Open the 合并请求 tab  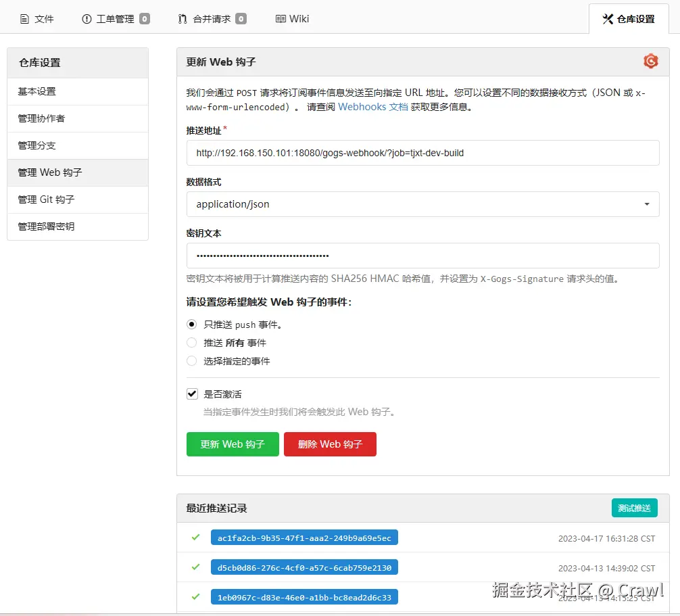[212, 19]
